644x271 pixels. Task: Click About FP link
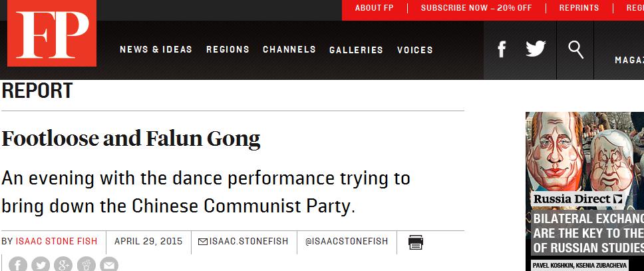click(x=374, y=8)
